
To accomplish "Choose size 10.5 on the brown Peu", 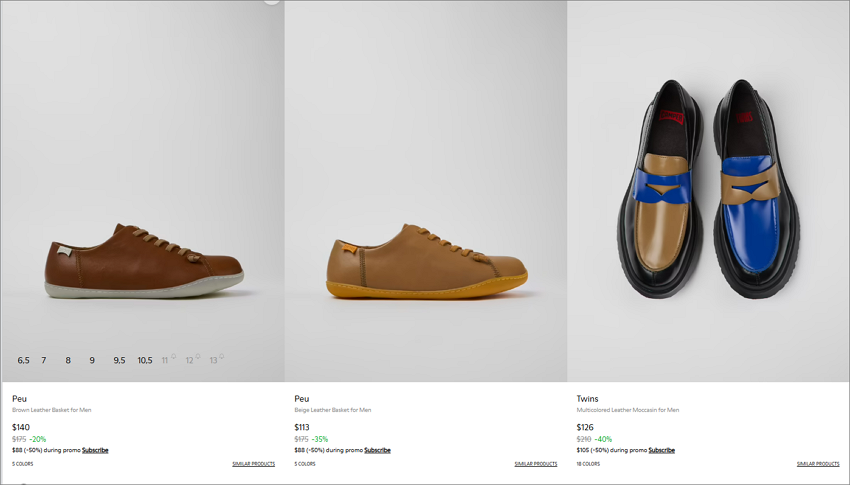I will pyautogui.click(x=145, y=360).
